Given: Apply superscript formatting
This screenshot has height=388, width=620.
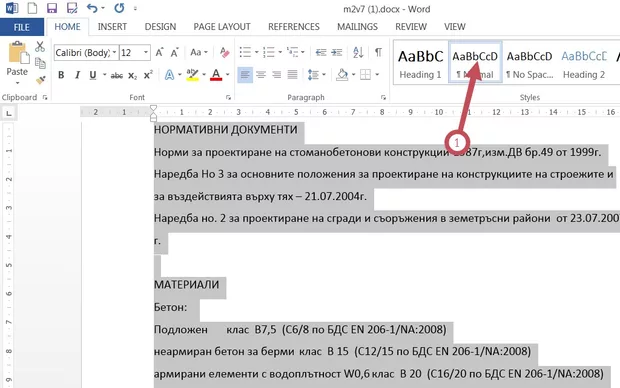Looking at the screenshot, I should pos(148,75).
